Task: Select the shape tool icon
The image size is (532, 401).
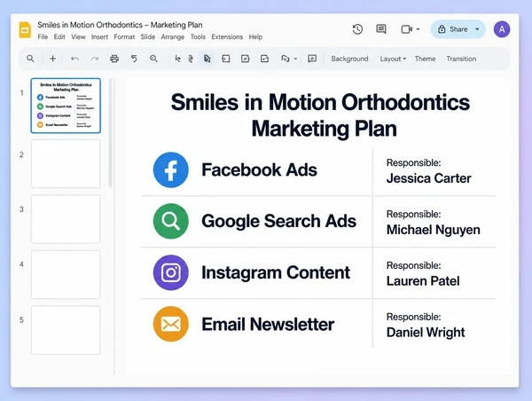Action: [x=286, y=59]
